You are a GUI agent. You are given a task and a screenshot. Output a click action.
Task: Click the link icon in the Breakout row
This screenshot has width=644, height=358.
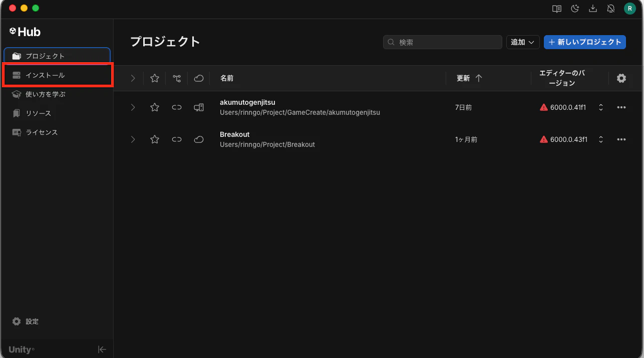pyautogui.click(x=177, y=139)
